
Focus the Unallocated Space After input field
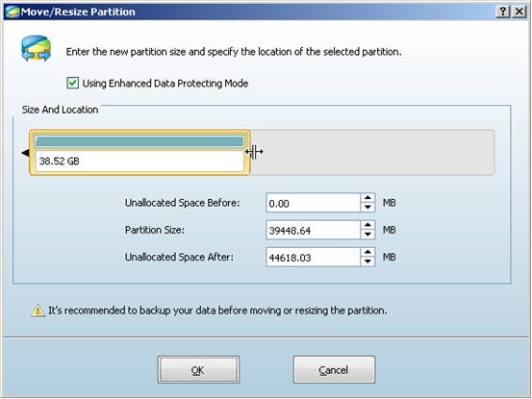[313, 258]
